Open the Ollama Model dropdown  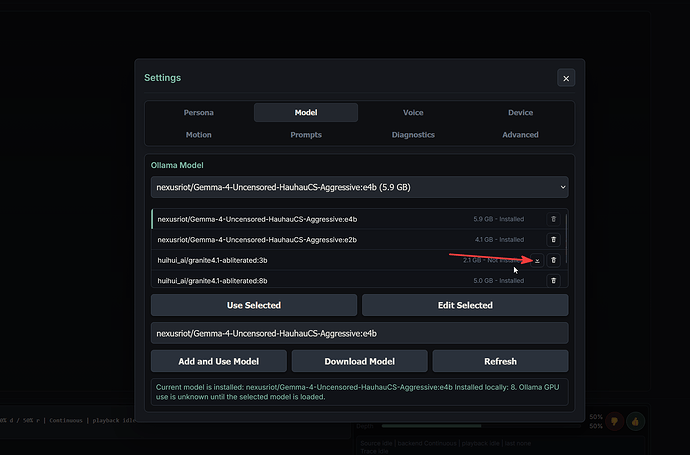(x=360, y=187)
